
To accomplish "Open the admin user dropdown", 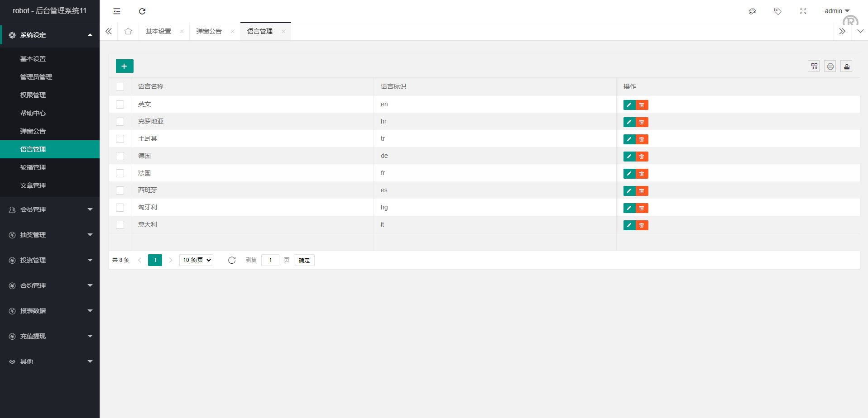I will (x=836, y=11).
